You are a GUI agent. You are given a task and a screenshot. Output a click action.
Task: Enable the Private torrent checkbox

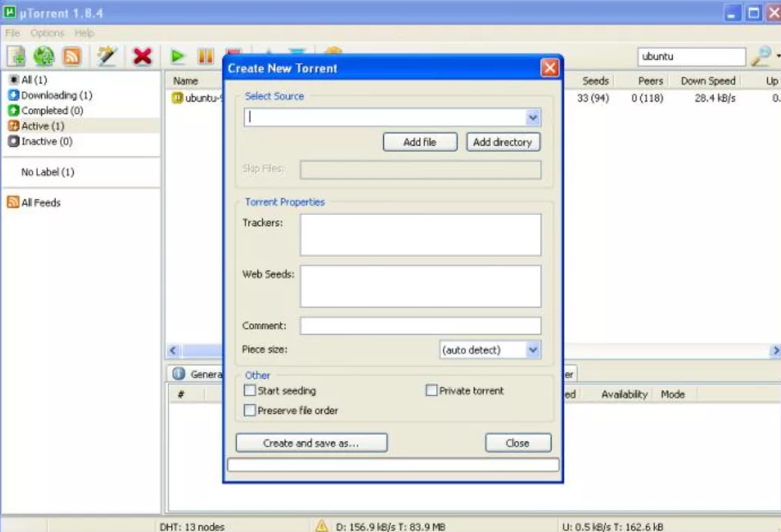[x=431, y=391]
